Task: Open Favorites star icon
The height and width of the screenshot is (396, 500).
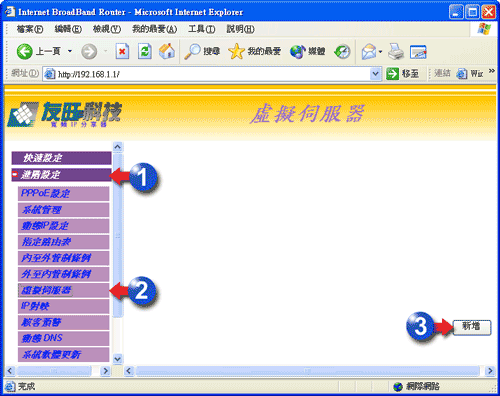Action: click(x=236, y=52)
